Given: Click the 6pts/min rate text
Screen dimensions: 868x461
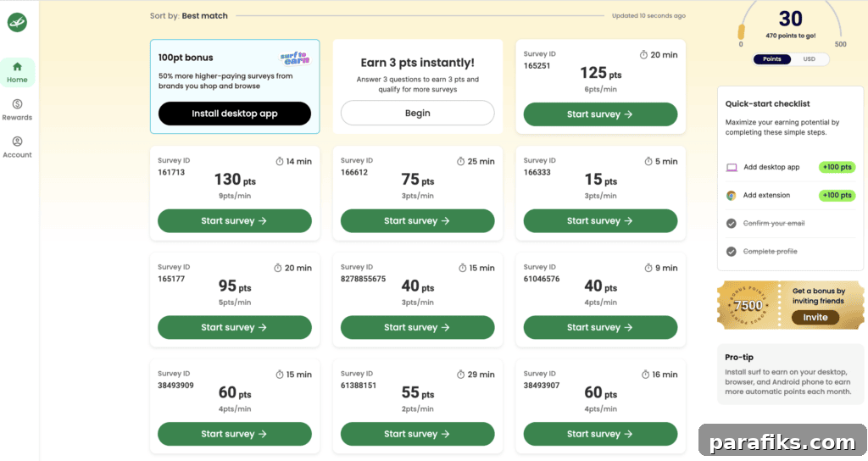Looking at the screenshot, I should pyautogui.click(x=600, y=89).
